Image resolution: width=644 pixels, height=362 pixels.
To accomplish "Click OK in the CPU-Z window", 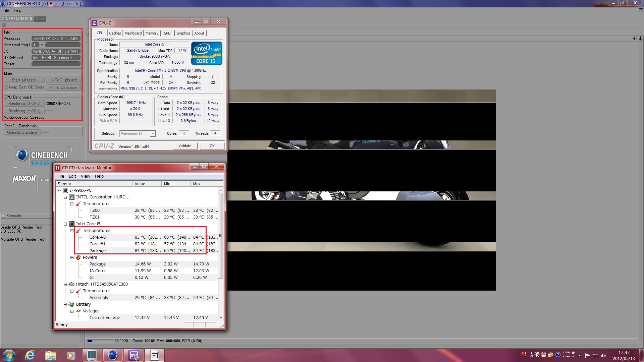I will (212, 146).
